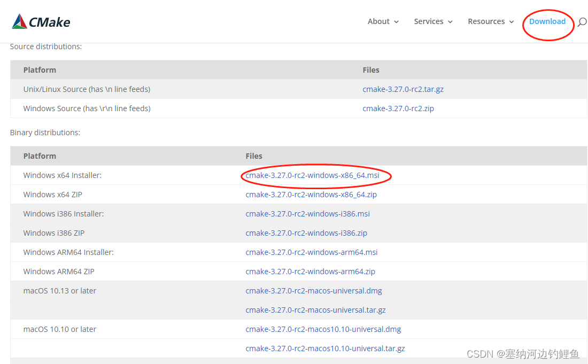Click the 'Windows i386 ZIP' row label
Viewport: 588px width, 364px height.
tap(53, 233)
